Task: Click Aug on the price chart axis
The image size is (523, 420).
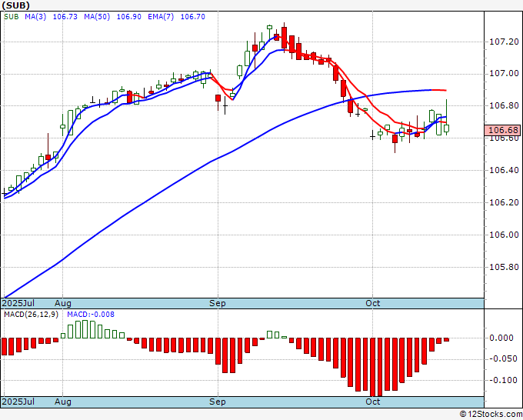Action: pos(63,303)
